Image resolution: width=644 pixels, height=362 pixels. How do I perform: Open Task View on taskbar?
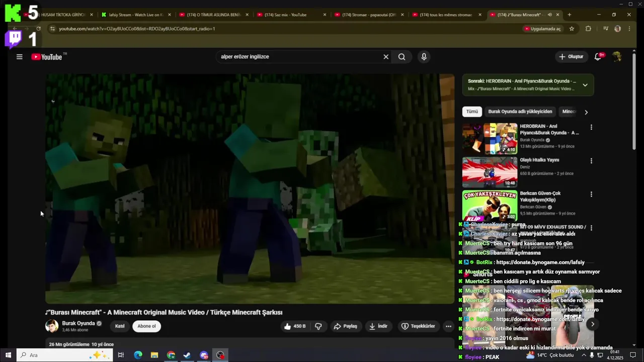point(121,355)
